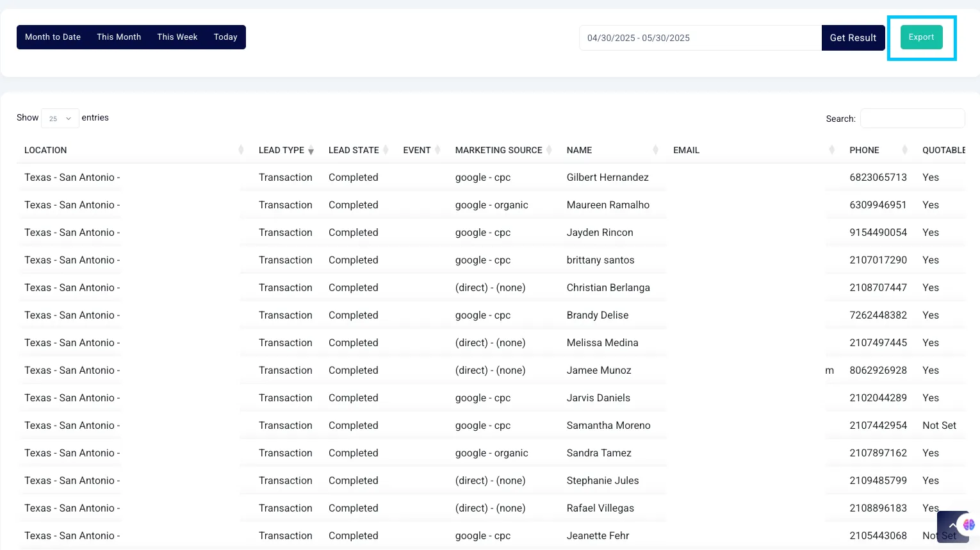The width and height of the screenshot is (980, 550).
Task: Select the Maureen Ramalho name cell
Action: click(608, 205)
